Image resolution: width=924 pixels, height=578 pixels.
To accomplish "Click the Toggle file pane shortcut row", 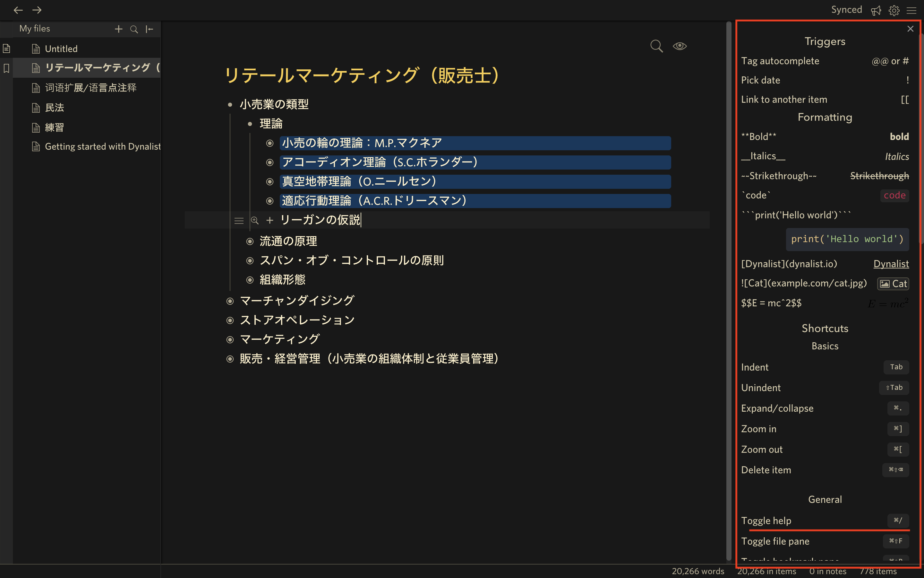I will [825, 541].
